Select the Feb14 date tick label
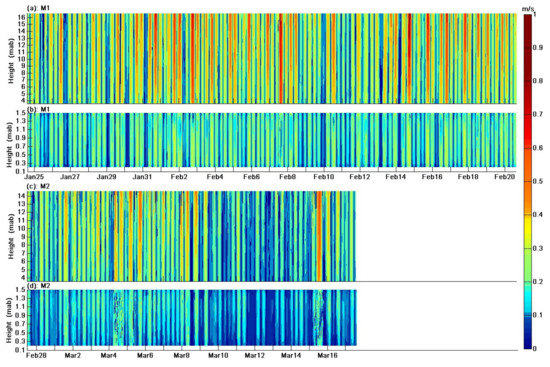The width and height of the screenshot is (550, 367). point(396,177)
